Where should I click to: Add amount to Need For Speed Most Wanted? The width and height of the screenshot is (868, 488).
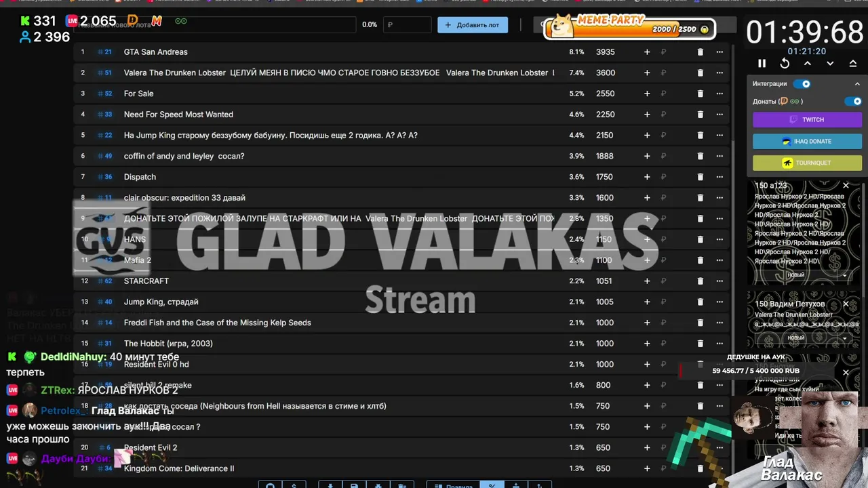click(x=647, y=115)
